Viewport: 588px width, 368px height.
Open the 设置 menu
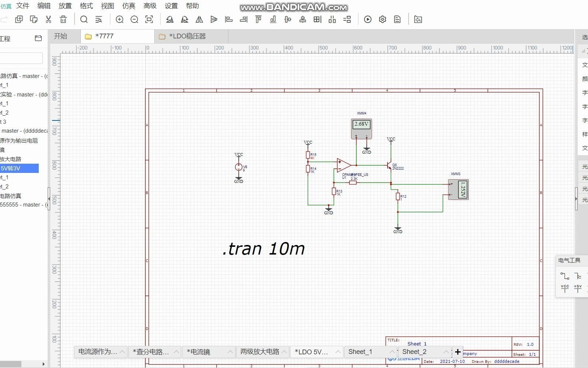click(171, 6)
